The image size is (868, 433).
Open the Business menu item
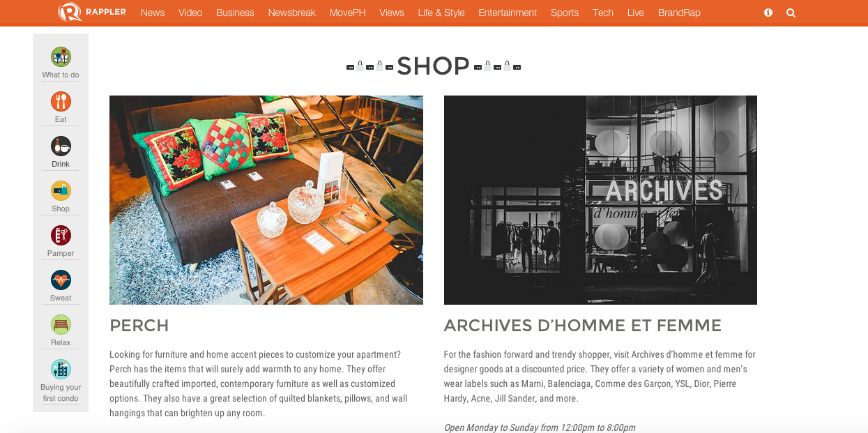235,13
